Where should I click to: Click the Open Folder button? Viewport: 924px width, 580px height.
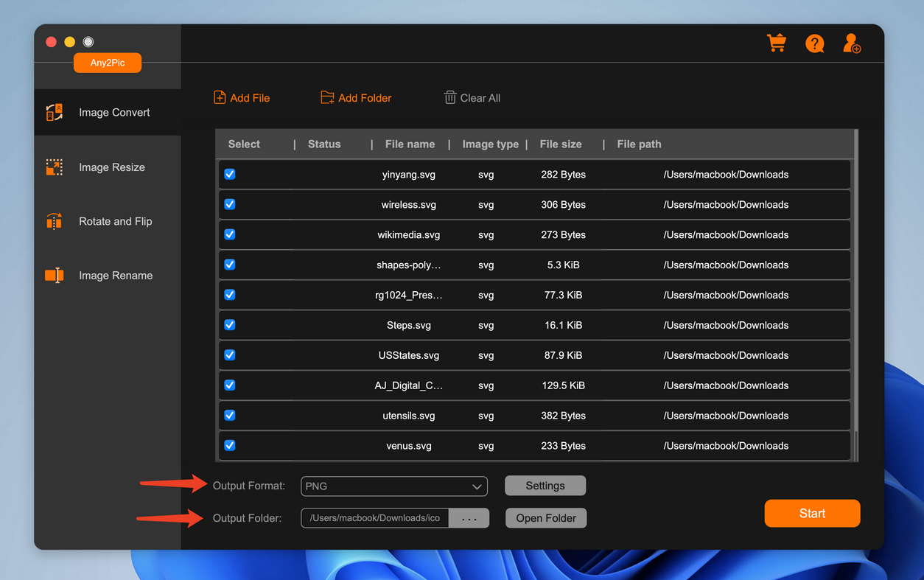(545, 517)
